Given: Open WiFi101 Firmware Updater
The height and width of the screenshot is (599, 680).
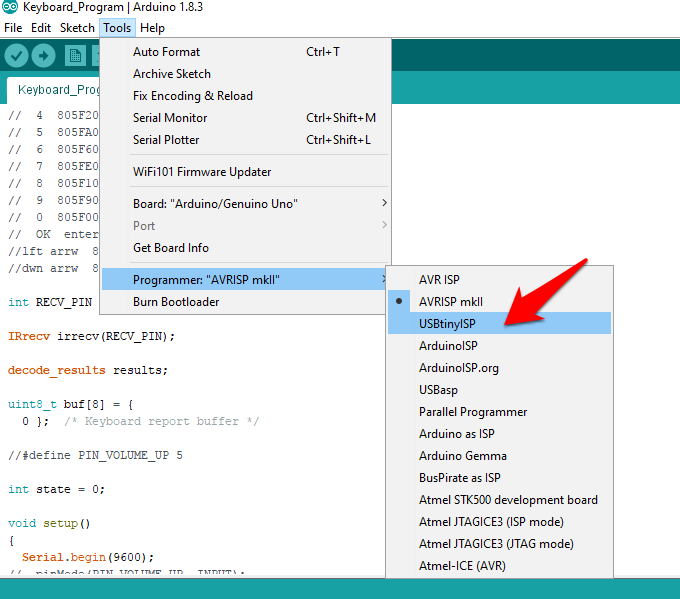Looking at the screenshot, I should pos(245,172).
